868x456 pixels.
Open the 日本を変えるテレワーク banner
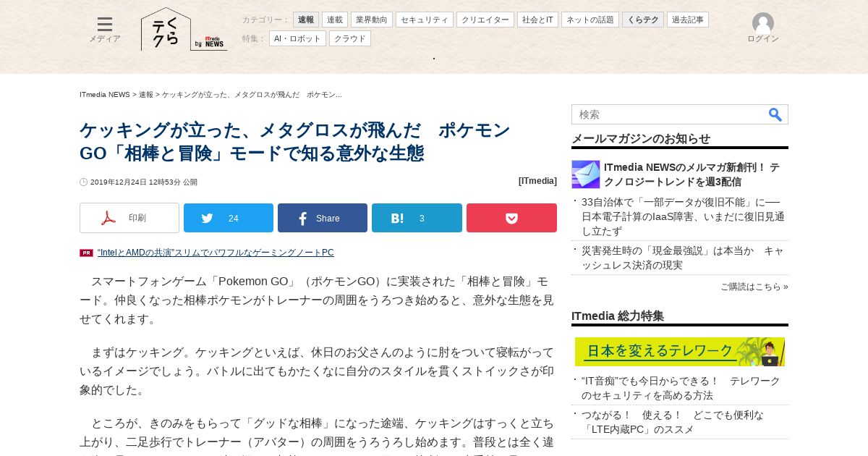tap(680, 352)
